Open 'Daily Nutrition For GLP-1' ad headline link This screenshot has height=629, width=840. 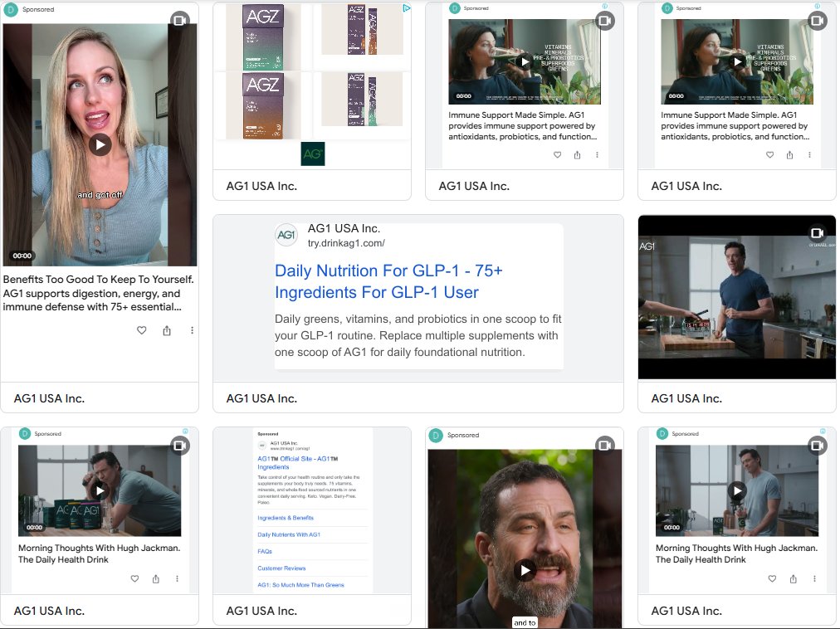pyautogui.click(x=388, y=281)
